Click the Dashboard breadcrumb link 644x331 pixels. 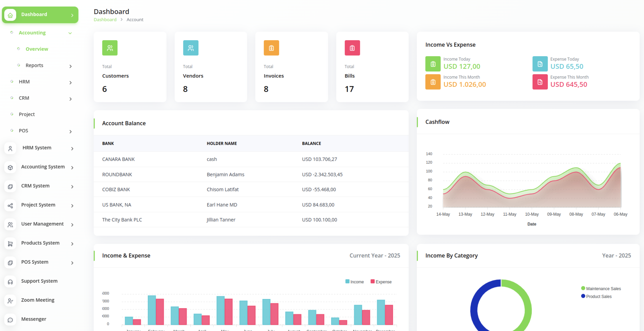click(x=105, y=19)
